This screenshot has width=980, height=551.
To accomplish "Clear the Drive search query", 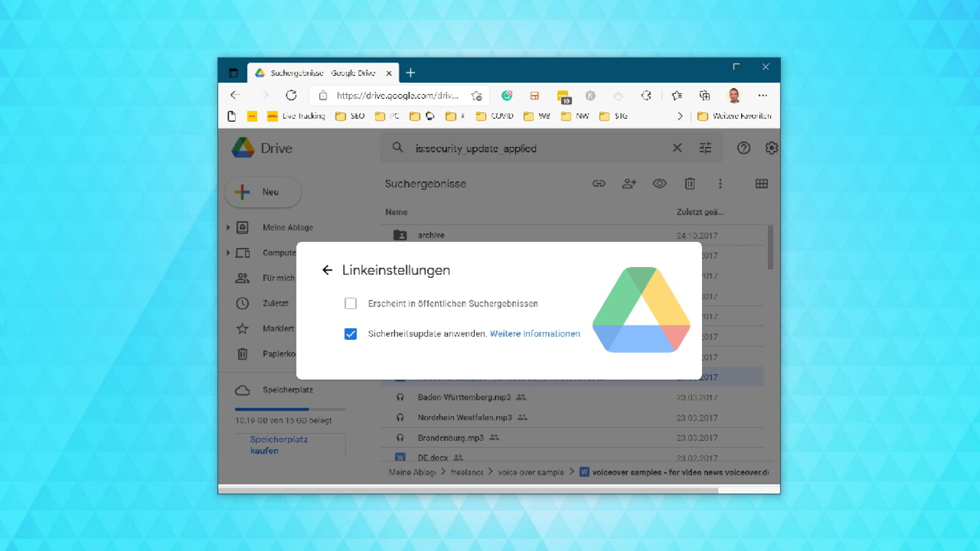I will 677,148.
